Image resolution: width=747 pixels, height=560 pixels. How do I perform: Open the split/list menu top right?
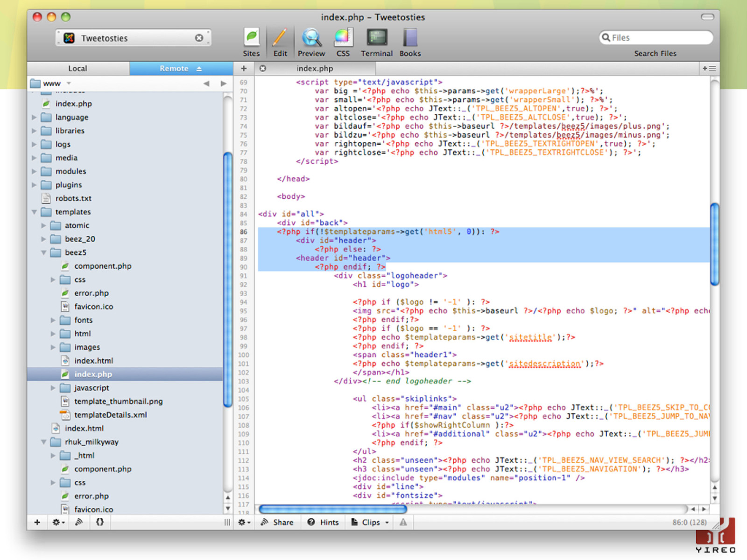709,68
